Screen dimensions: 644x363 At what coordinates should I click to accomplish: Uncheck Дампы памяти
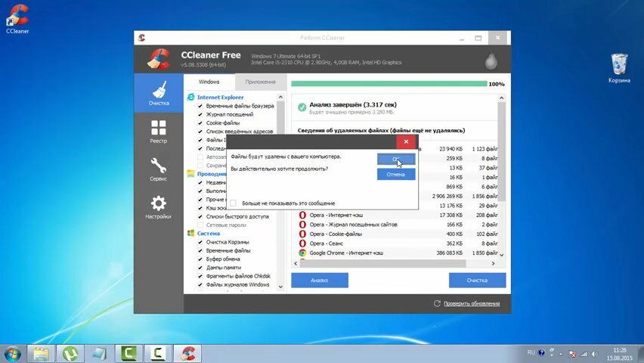tap(200, 268)
